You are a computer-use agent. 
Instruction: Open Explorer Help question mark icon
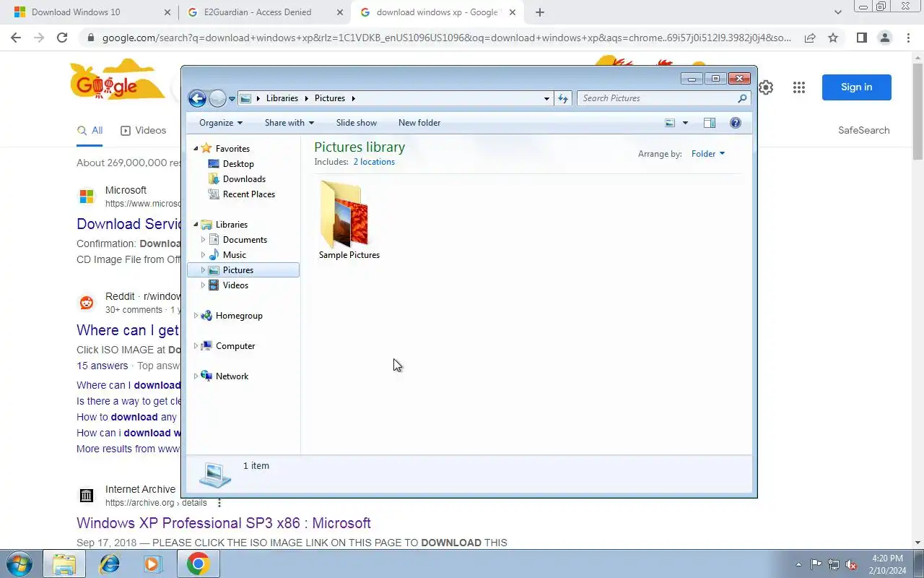pyautogui.click(x=736, y=123)
